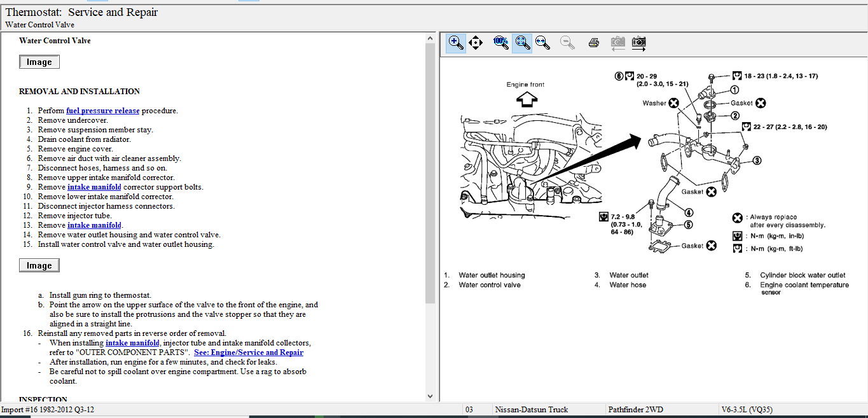Viewport: 868px width, 418px height.
Task: Print the water control valve diagram
Action: (x=594, y=43)
